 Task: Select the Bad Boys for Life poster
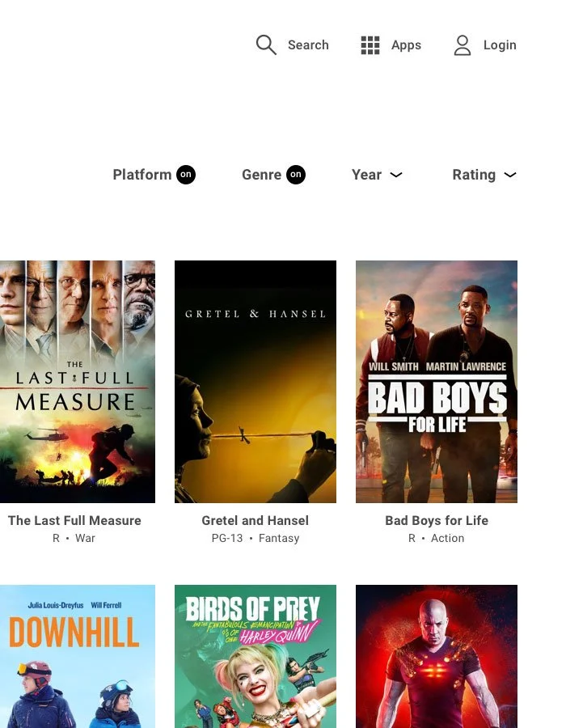pos(437,382)
